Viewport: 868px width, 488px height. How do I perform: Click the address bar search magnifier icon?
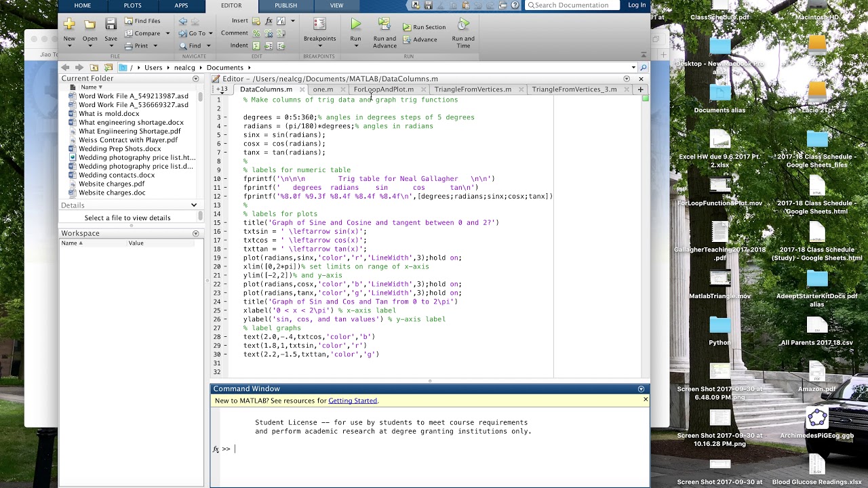click(x=643, y=68)
